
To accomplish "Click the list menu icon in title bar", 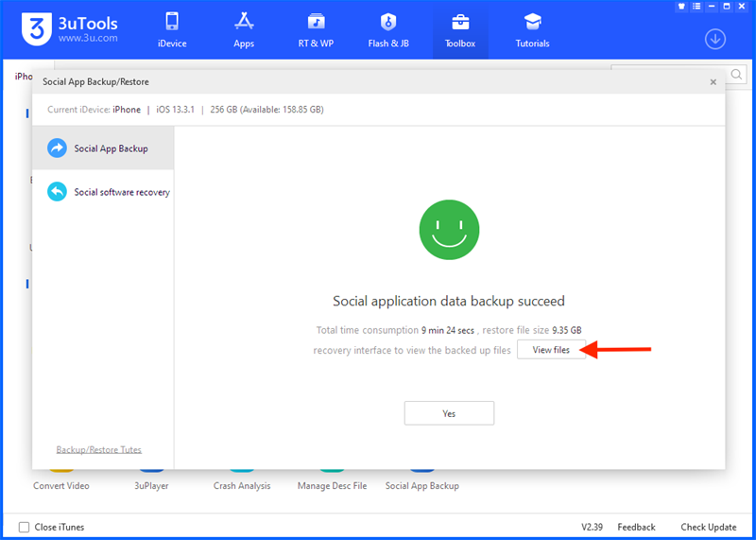I will [696, 7].
